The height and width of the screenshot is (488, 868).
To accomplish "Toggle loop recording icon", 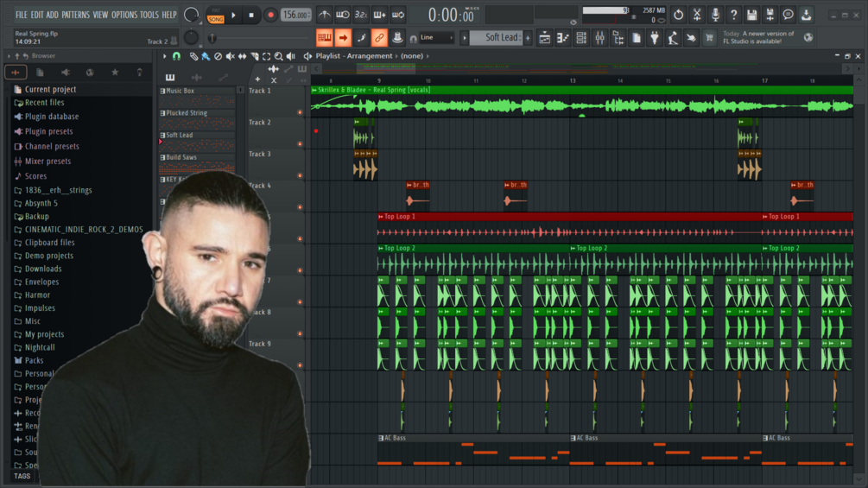I will pos(398,15).
